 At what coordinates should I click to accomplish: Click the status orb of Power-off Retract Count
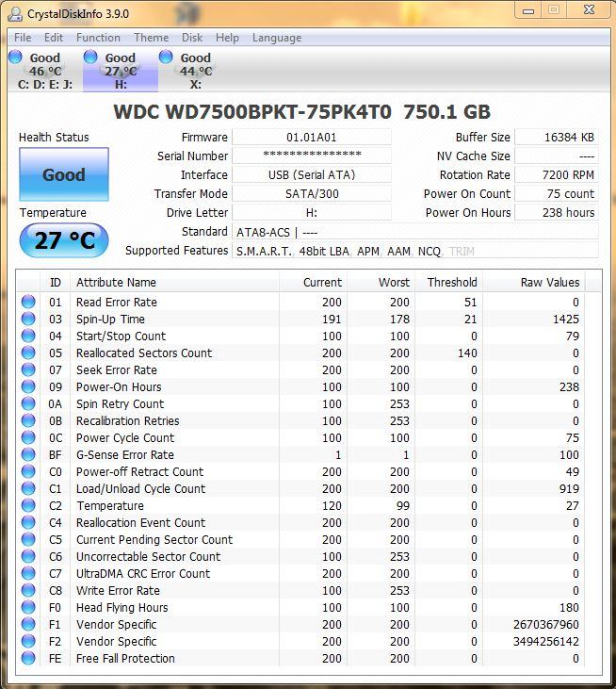[x=28, y=471]
